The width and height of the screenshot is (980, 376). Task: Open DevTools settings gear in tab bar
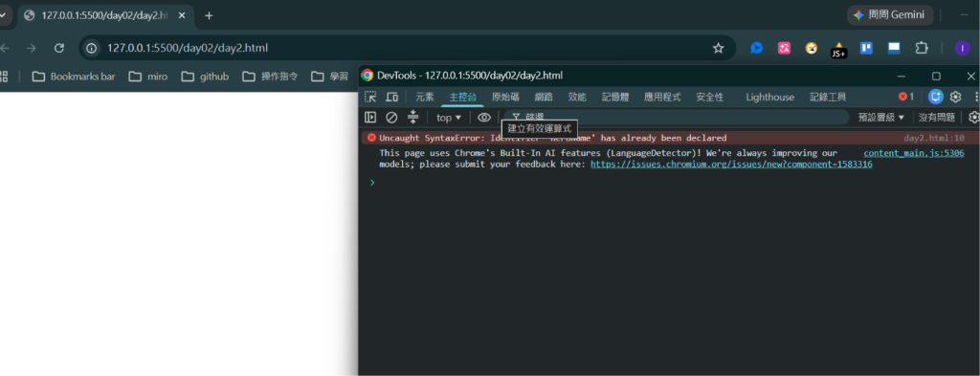click(956, 97)
